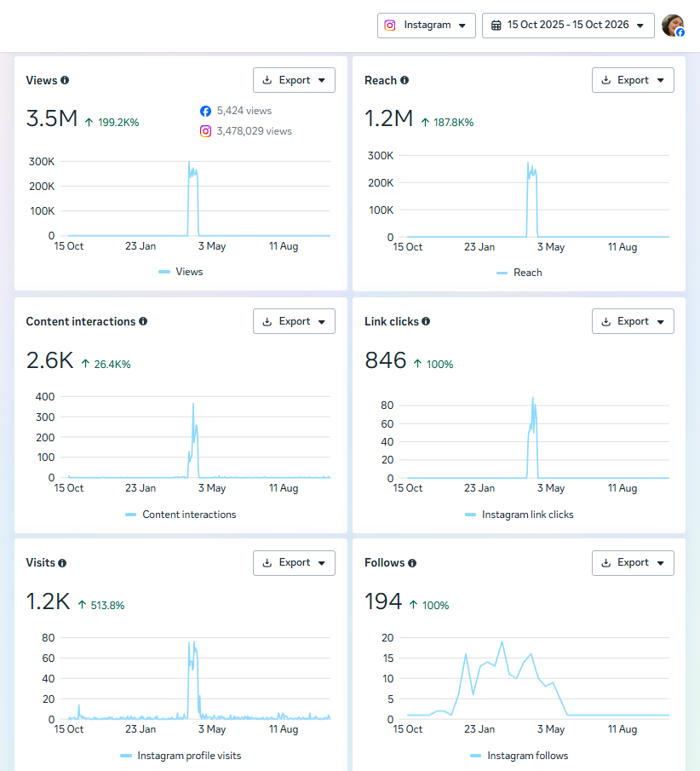Viewport: 700px width, 771px height.
Task: Click the 26.4K% interactions change indicator
Action: [106, 365]
